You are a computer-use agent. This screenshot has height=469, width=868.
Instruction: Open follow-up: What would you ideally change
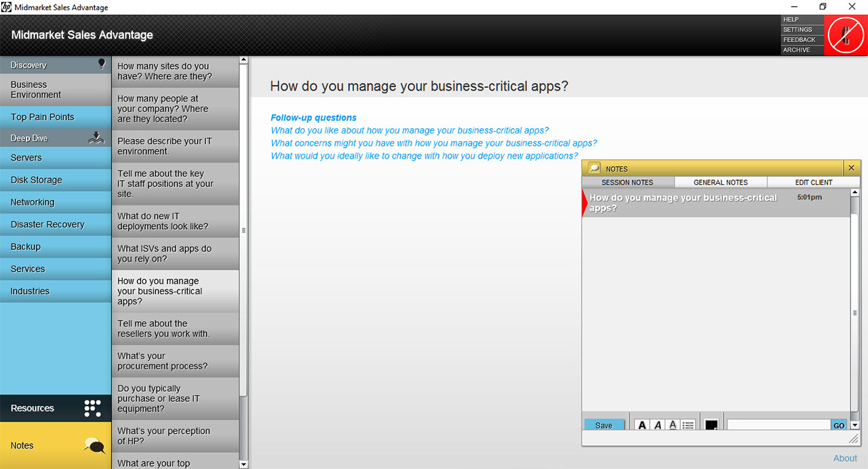[425, 156]
